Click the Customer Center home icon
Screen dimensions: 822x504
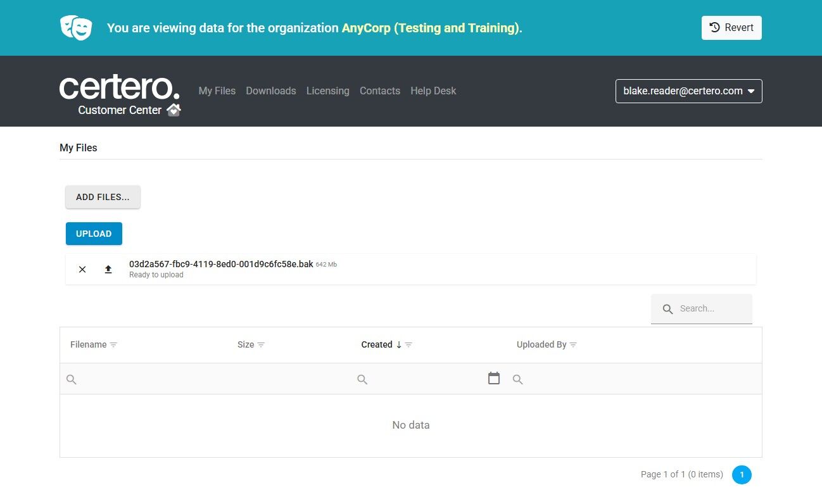[174, 110]
